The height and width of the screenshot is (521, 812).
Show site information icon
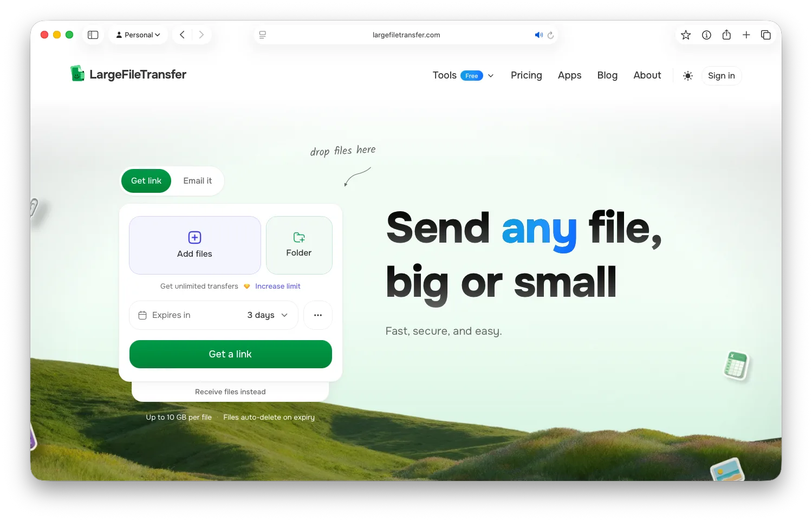coord(706,35)
